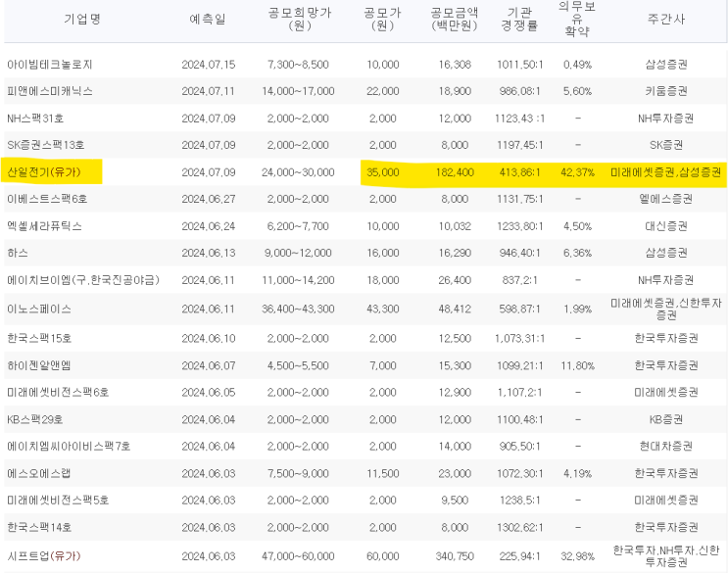Click lock-up value 11.80%
728x573 pixels.
coord(577,365)
